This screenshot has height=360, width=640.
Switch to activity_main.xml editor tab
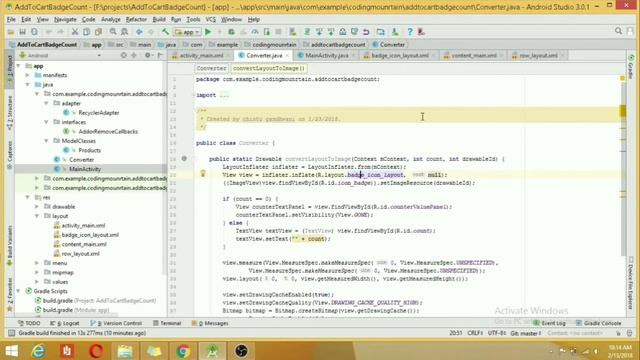(x=201, y=56)
